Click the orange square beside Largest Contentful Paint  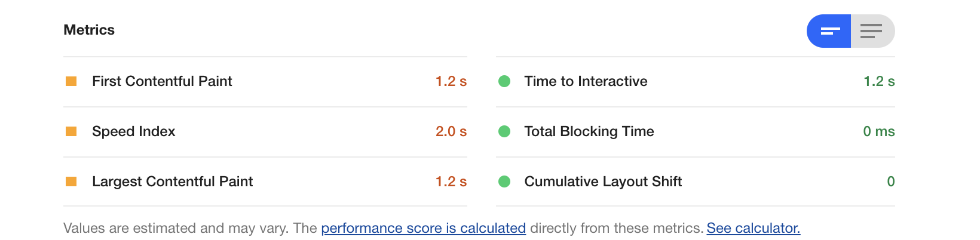[x=71, y=181]
